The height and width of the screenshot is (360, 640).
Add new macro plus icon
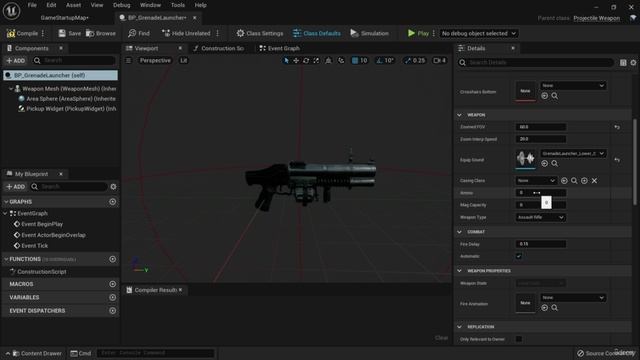click(113, 284)
